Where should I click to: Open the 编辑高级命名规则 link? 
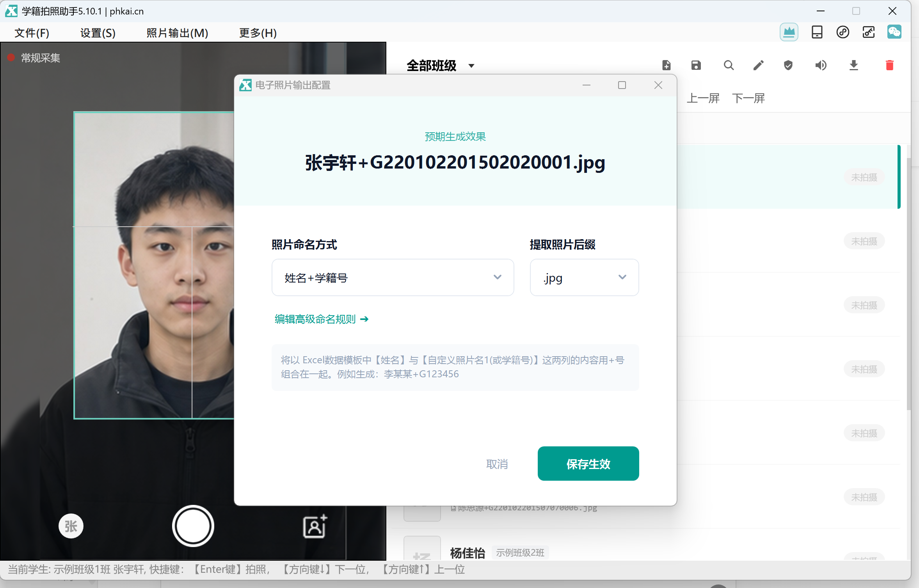tap(322, 319)
